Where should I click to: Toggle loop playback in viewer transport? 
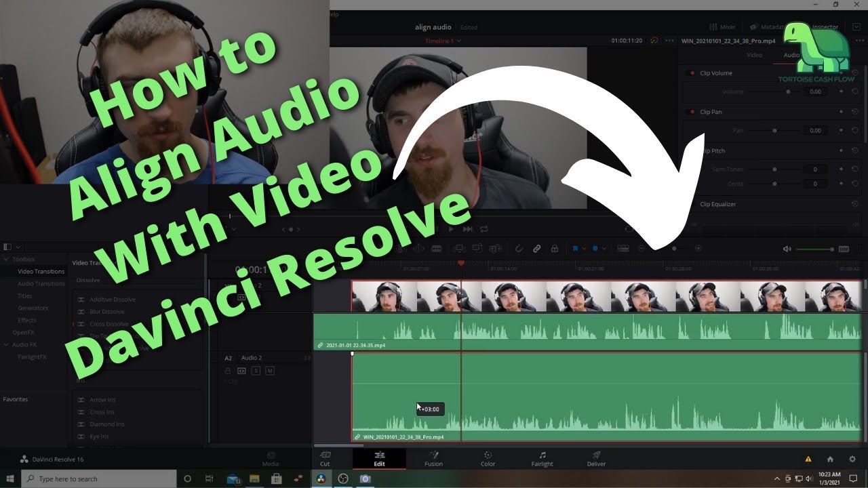click(x=484, y=229)
